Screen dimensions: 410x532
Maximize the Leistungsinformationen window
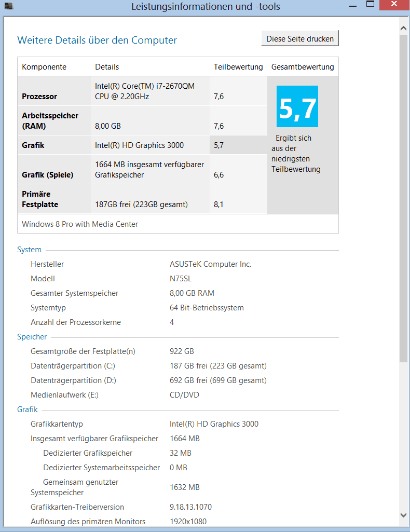371,5
